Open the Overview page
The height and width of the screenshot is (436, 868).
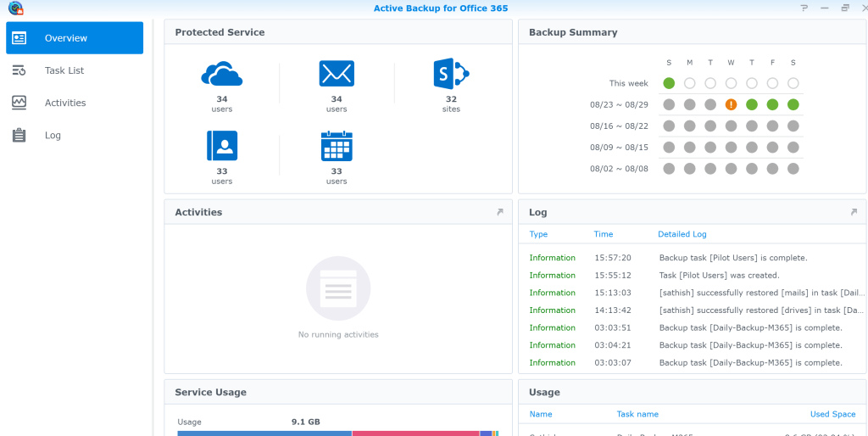tap(75, 38)
